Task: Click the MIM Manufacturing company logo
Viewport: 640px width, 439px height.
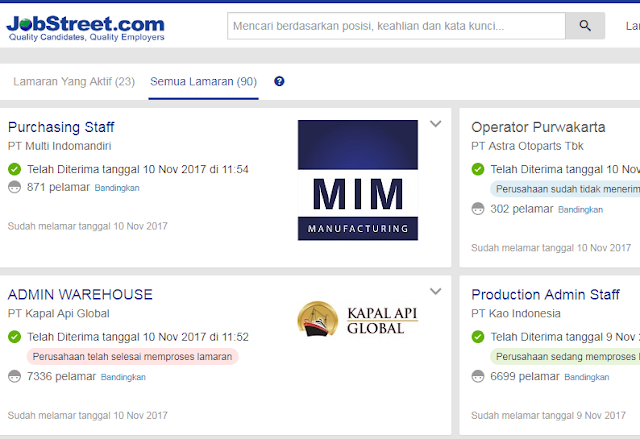Action: 358,180
